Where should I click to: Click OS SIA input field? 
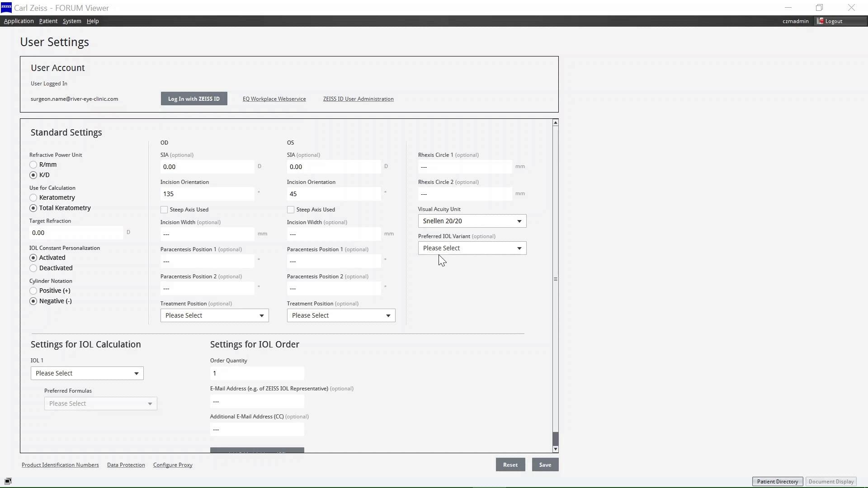(334, 167)
